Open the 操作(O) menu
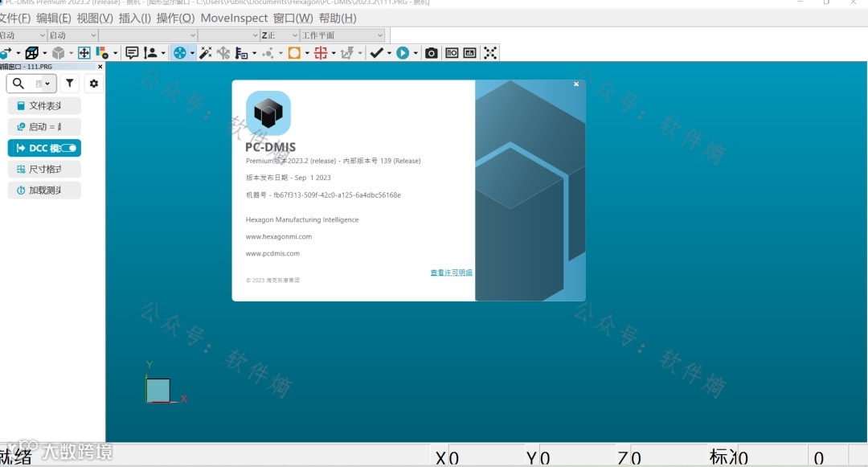Screen dimensions: 868x467 point(175,18)
